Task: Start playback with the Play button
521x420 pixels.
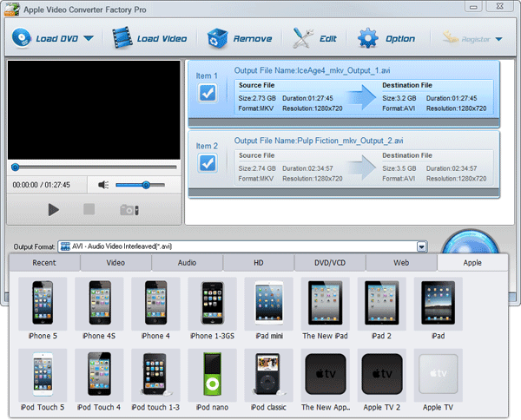Action: coord(53,209)
